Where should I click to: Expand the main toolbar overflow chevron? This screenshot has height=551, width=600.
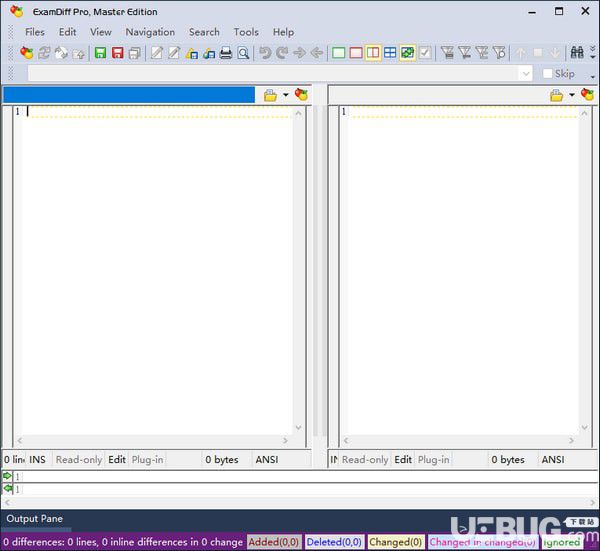click(593, 52)
